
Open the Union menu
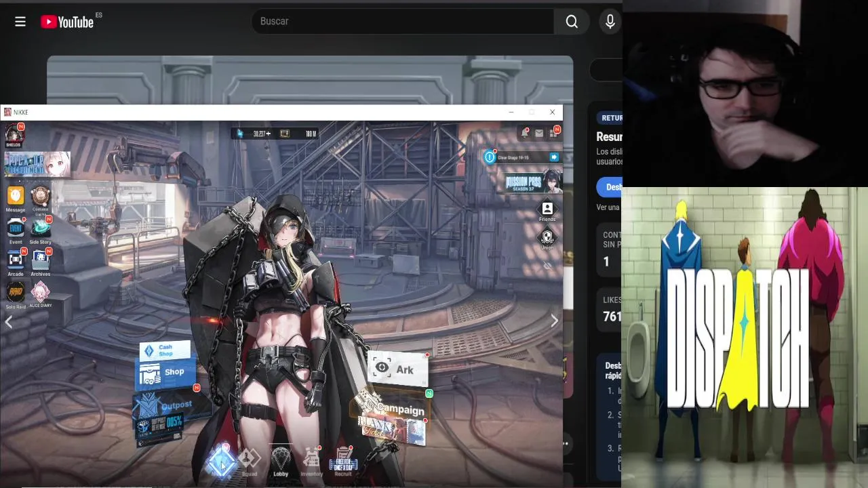tap(547, 239)
